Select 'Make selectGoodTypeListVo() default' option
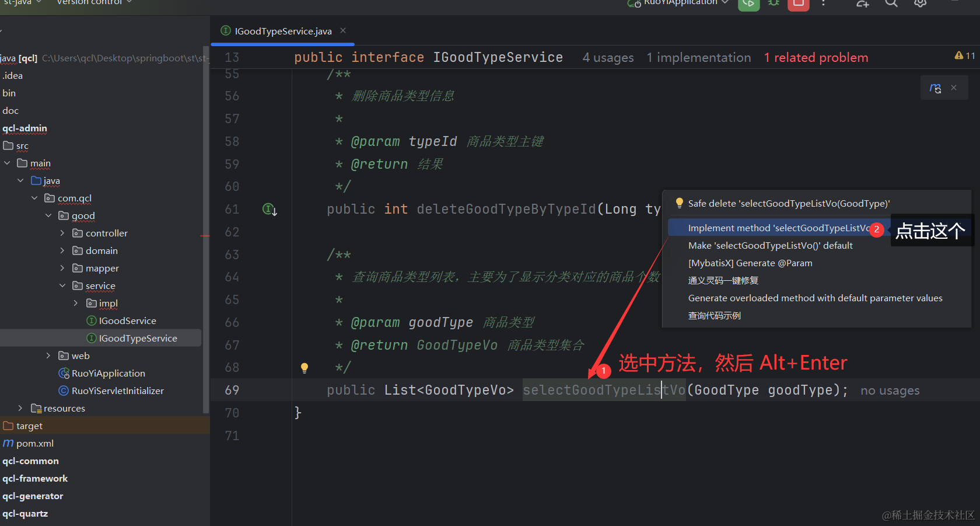Image resolution: width=980 pixels, height=526 pixels. [x=770, y=246]
